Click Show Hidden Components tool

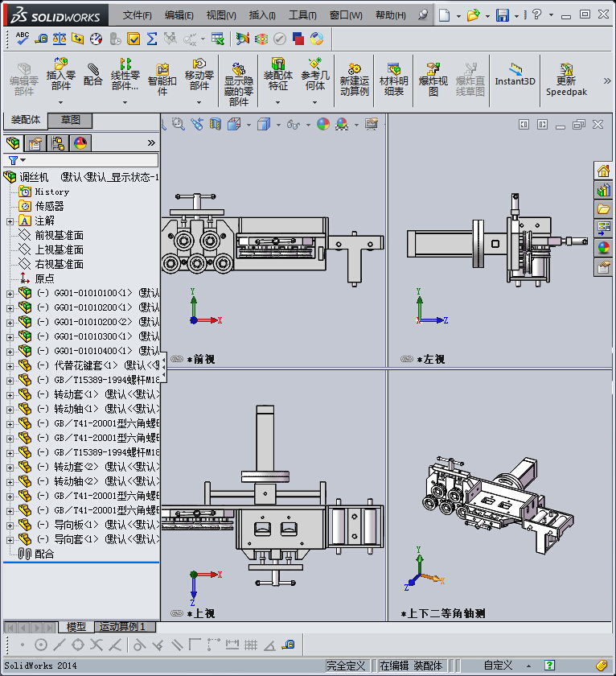tap(239, 84)
